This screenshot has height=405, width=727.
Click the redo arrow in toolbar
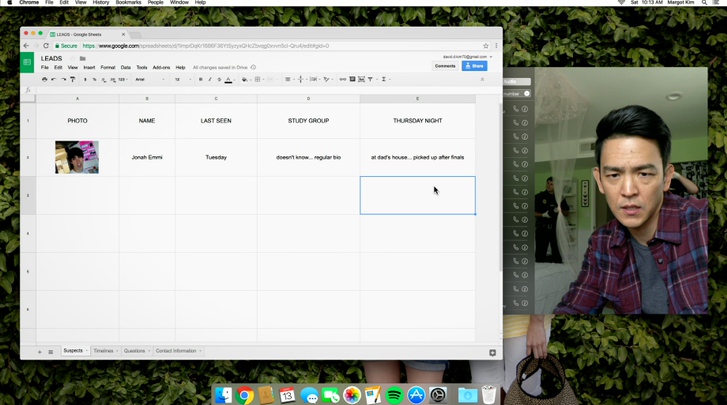(63, 79)
